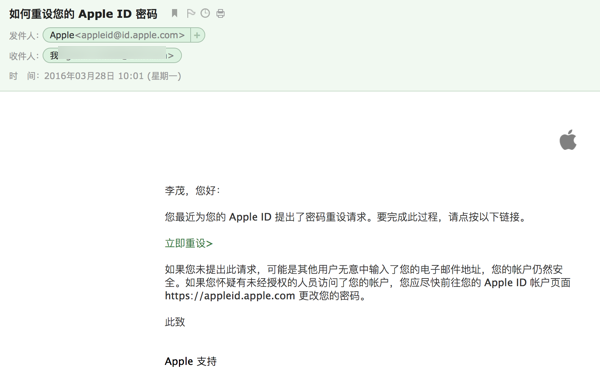This screenshot has height=374, width=600.
Task: Click the clock reminder icon
Action: [205, 13]
